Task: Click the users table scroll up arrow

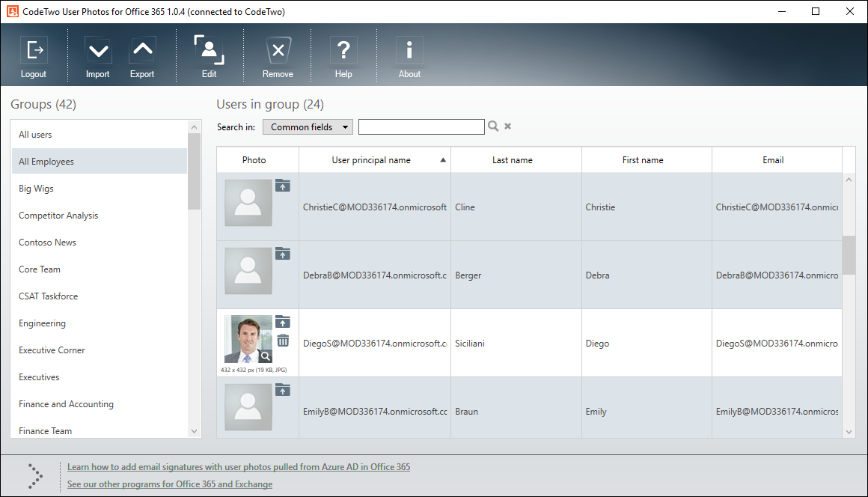Action: (x=849, y=180)
